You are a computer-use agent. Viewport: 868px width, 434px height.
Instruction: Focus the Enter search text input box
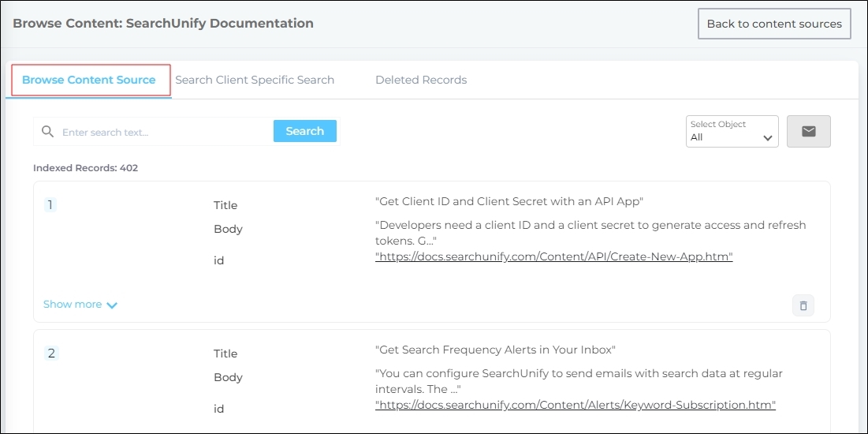166,132
